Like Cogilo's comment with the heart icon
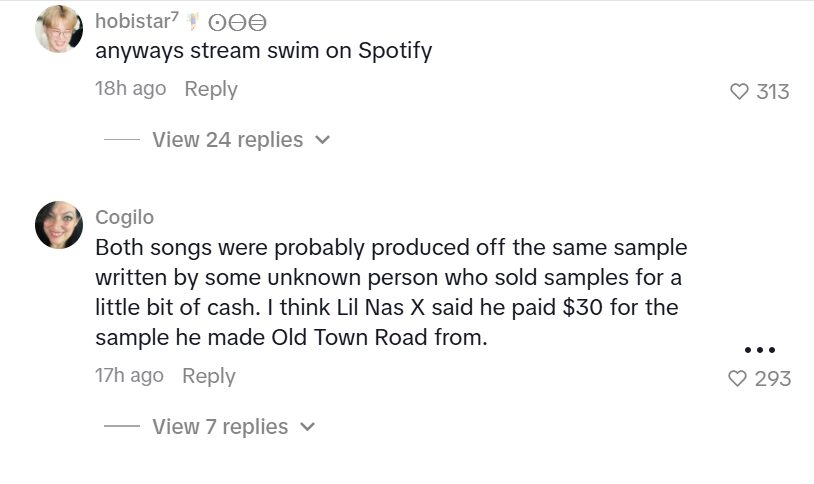The width and height of the screenshot is (814, 484). point(738,379)
